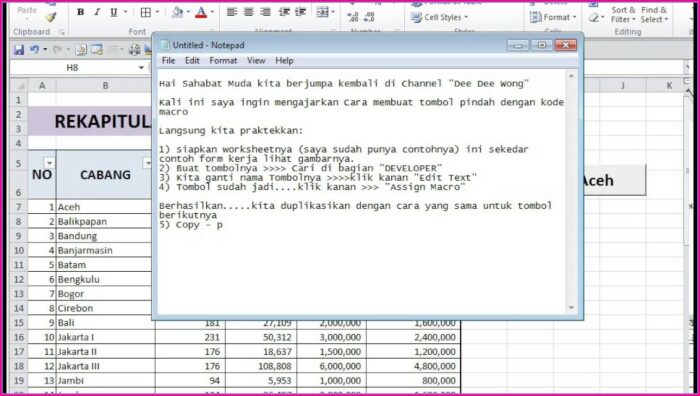Open Name Box dropdown arrow
700x396 pixels.
pyautogui.click(x=141, y=67)
